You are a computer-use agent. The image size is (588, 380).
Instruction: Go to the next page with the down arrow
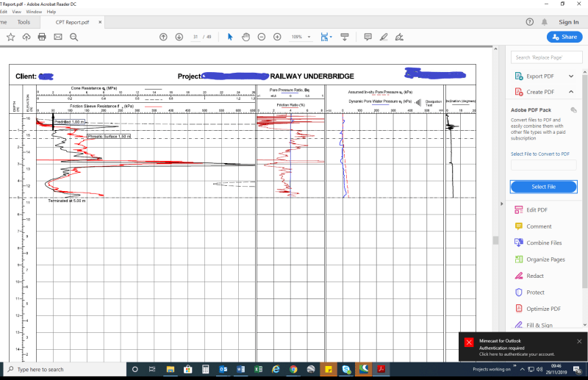point(179,37)
